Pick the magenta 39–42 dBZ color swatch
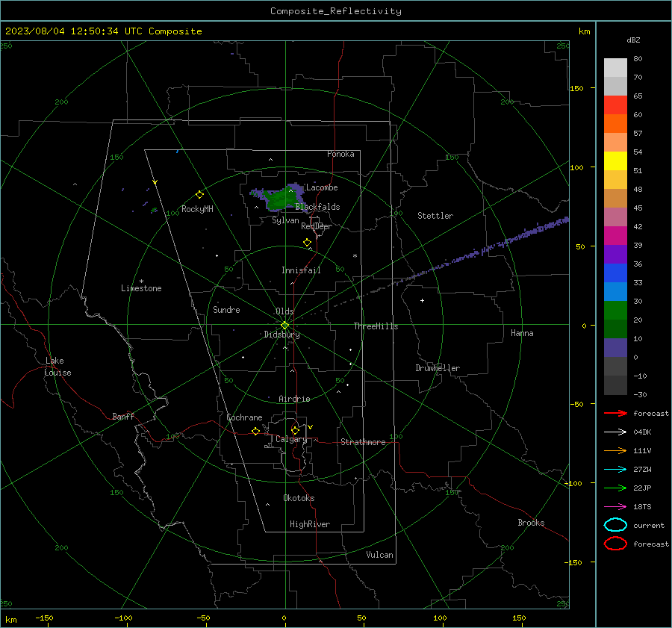Viewport: 672px width, 628px height. (x=615, y=236)
